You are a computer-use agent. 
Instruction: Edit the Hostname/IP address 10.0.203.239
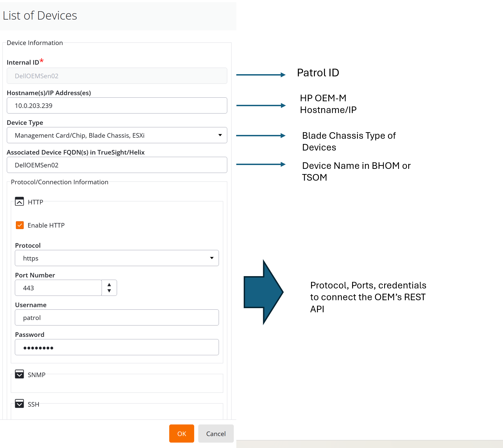117,105
